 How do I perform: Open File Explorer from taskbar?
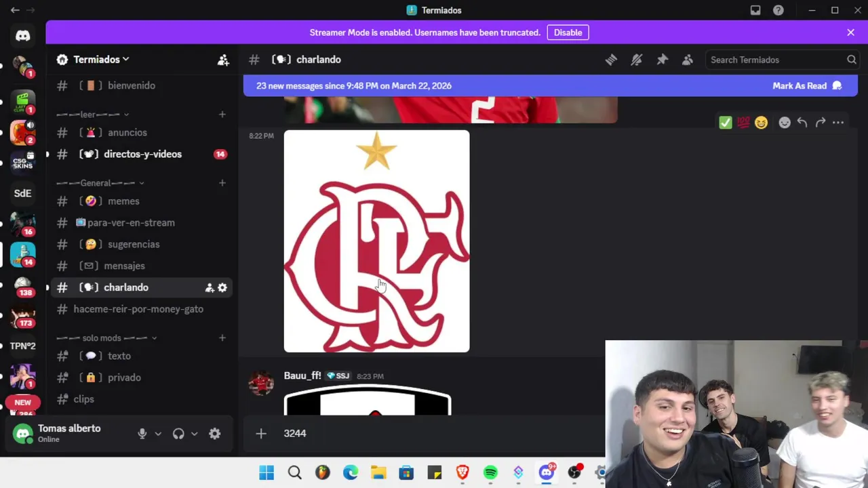click(378, 473)
